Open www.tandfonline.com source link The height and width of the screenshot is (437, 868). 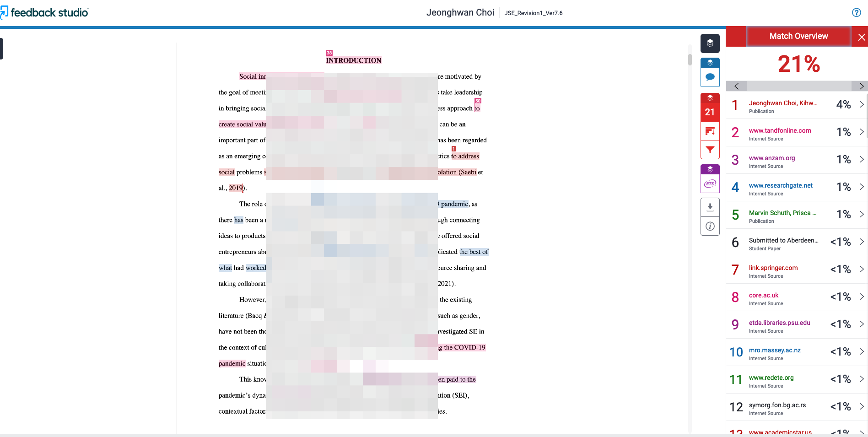(x=780, y=130)
